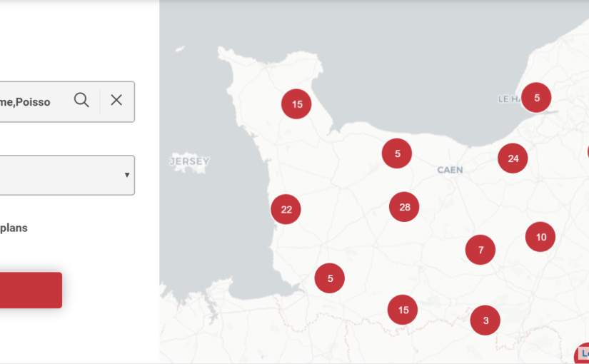Open the cluster marker showing 28
This screenshot has height=364, width=589.
click(404, 207)
